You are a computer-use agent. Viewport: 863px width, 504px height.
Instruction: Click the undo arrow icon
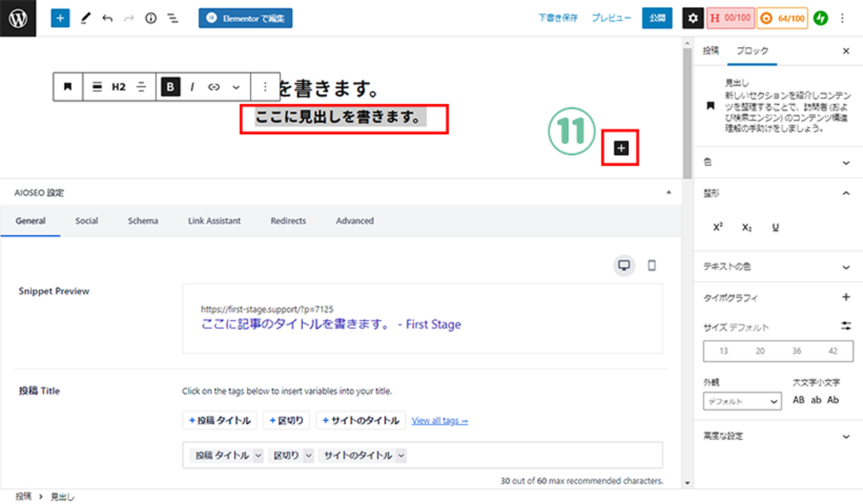click(x=107, y=18)
